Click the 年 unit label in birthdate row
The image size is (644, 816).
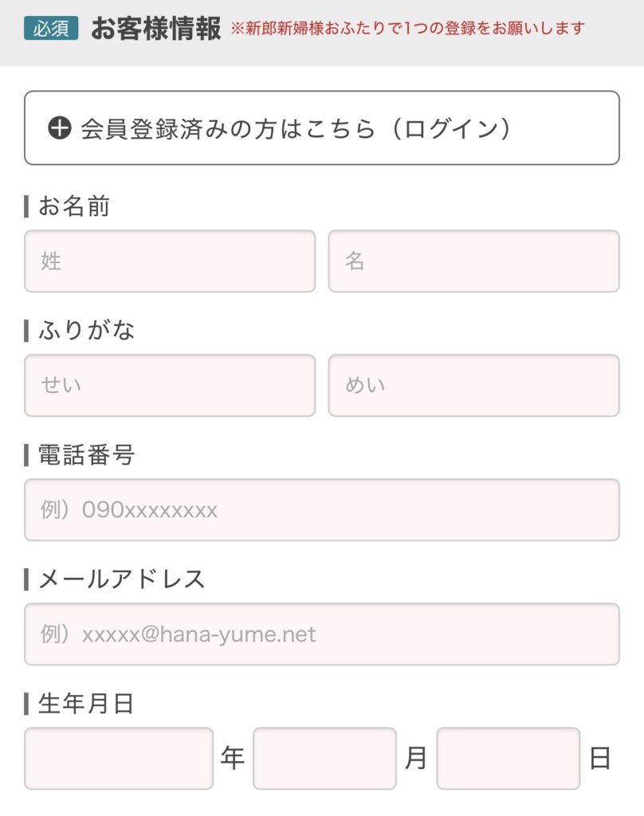(x=233, y=759)
